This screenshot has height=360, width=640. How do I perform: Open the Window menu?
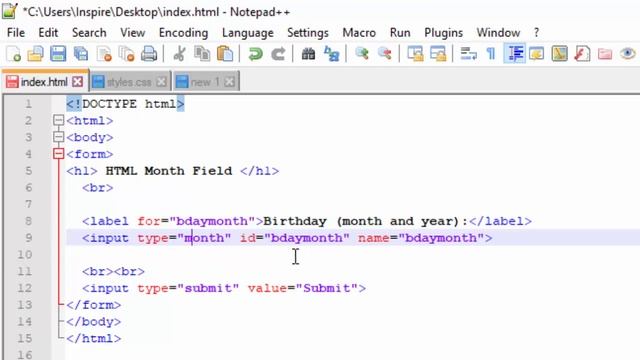[498, 33]
